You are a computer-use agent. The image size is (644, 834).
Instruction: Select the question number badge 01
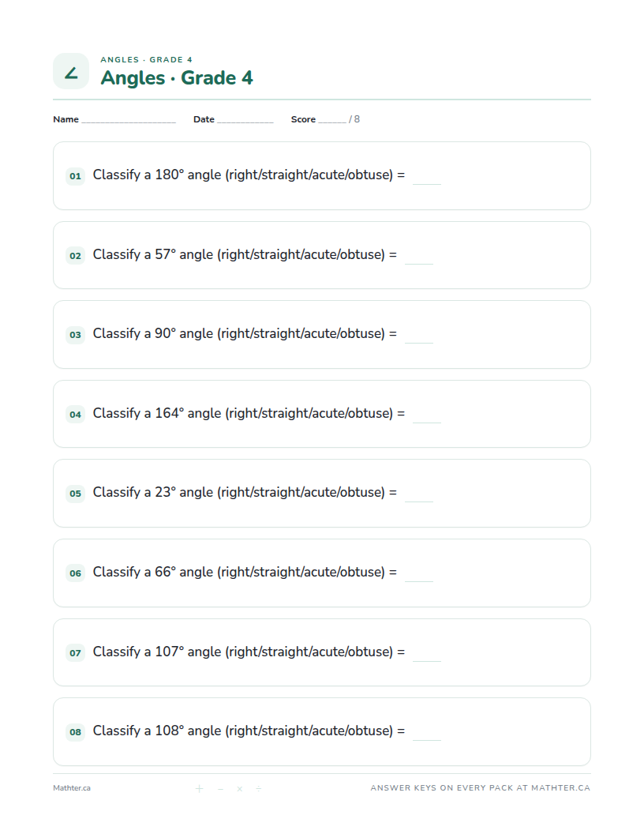click(76, 176)
